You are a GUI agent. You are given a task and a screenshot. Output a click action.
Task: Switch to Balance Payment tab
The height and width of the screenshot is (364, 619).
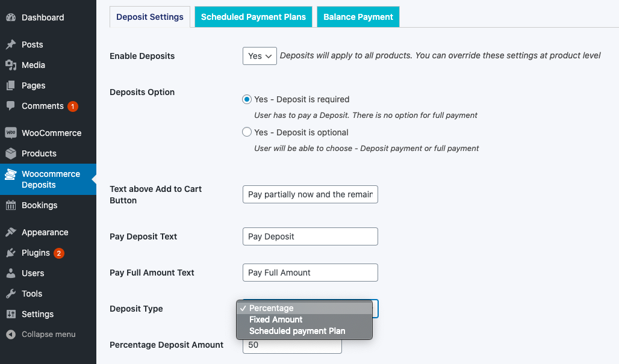[x=358, y=17]
